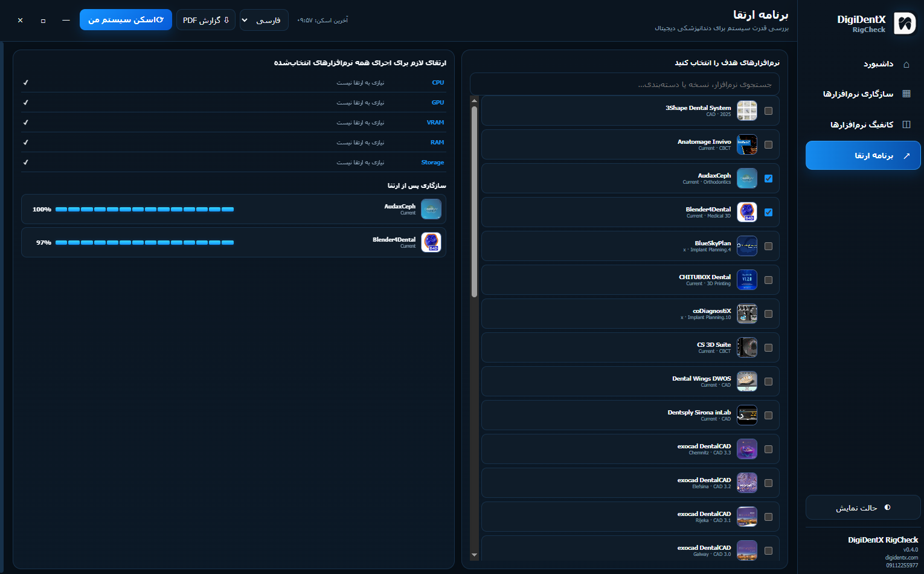This screenshot has width=924, height=574.
Task: Click the Blender4Dental icon in the software selection list
Action: coord(747,212)
